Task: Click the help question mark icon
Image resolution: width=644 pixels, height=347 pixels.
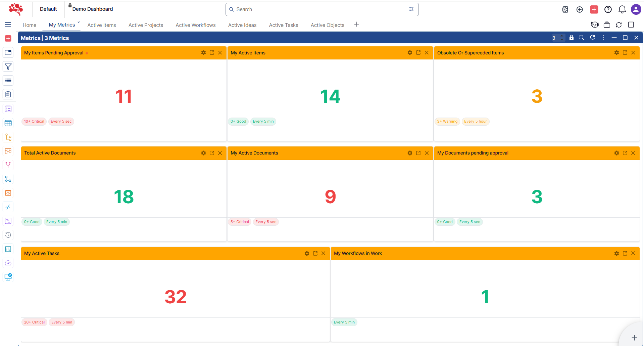Action: point(608,9)
